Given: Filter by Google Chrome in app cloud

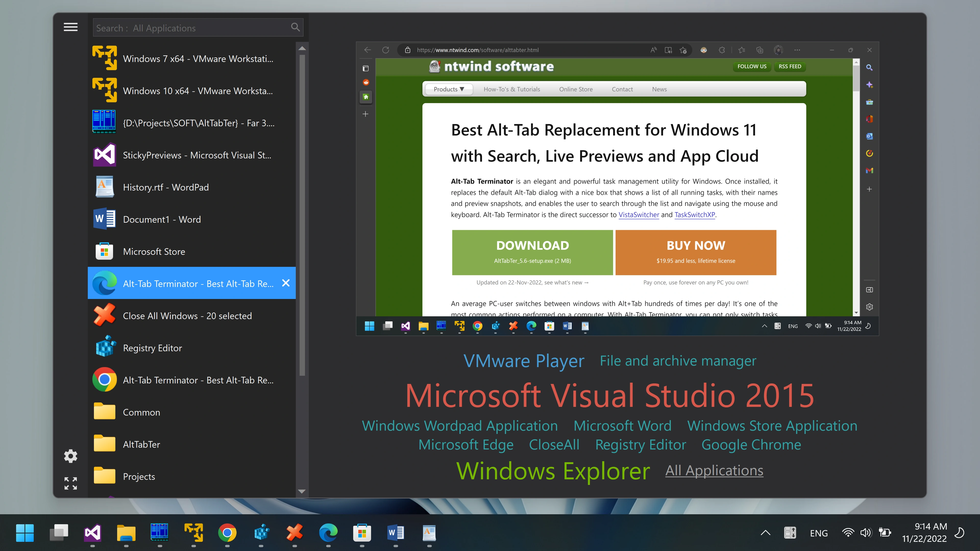Looking at the screenshot, I should (751, 445).
